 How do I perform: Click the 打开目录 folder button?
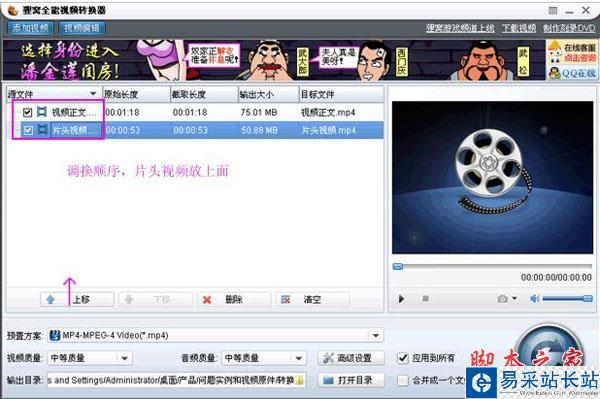tap(351, 380)
